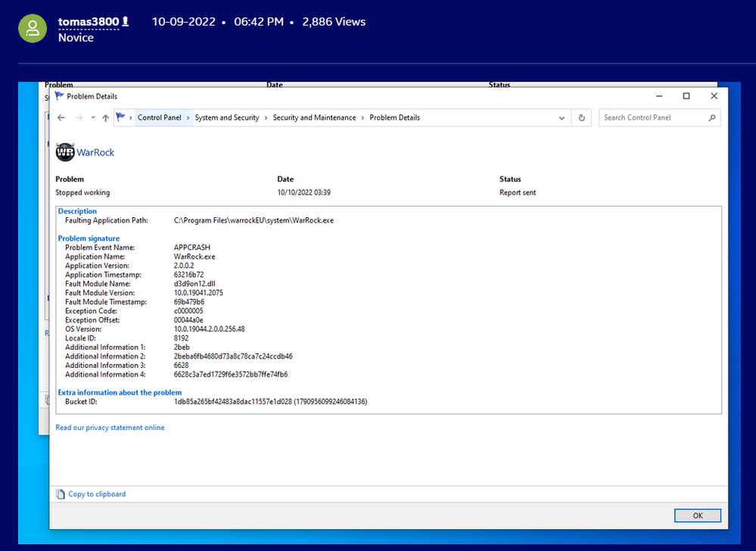756x551 pixels.
Task: Click the exception code c0000005
Action: point(188,311)
